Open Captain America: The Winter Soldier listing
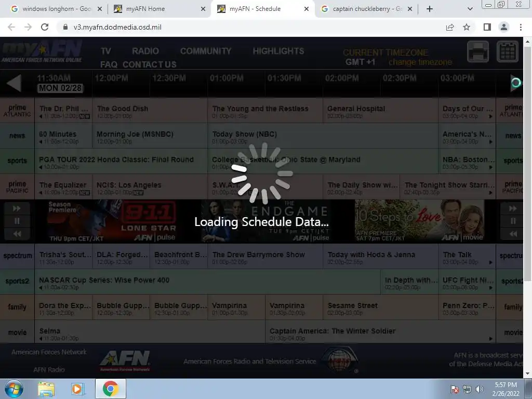This screenshot has width=532, height=399. pos(380,332)
